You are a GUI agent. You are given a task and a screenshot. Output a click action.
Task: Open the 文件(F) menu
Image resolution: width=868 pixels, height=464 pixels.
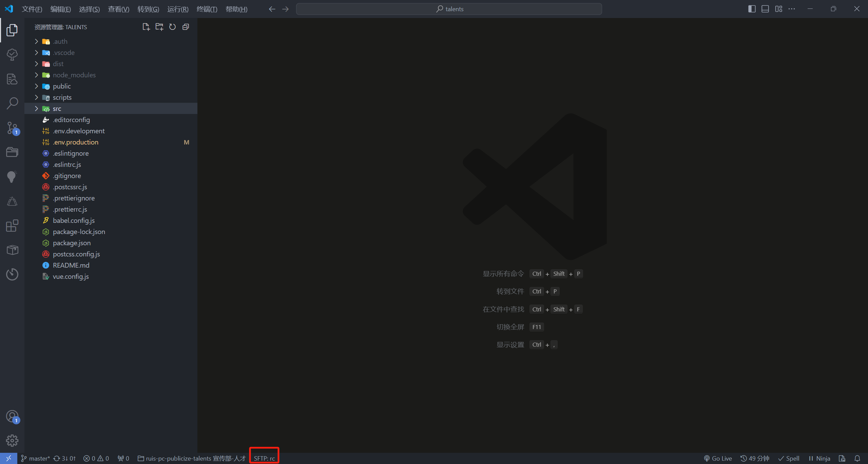pos(32,9)
